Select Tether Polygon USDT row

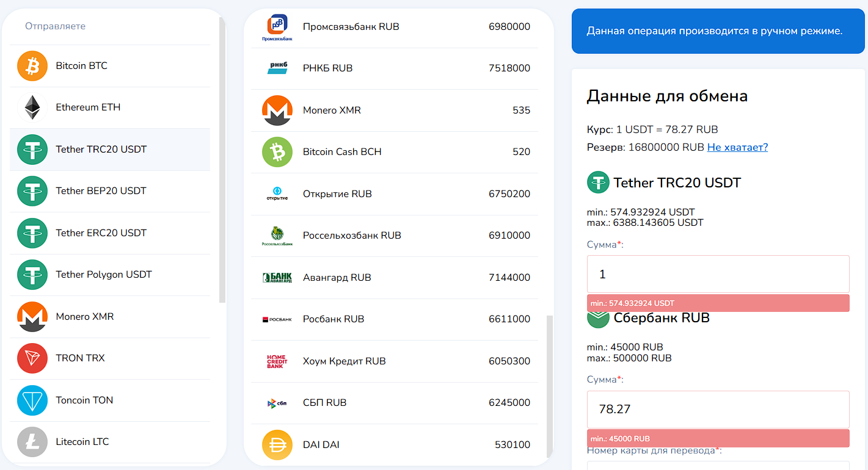pyautogui.click(x=110, y=275)
